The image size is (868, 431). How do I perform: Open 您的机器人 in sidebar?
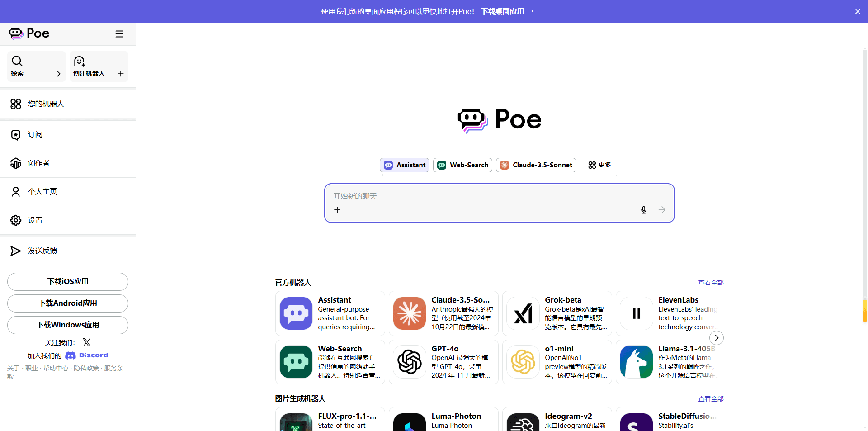pos(68,104)
